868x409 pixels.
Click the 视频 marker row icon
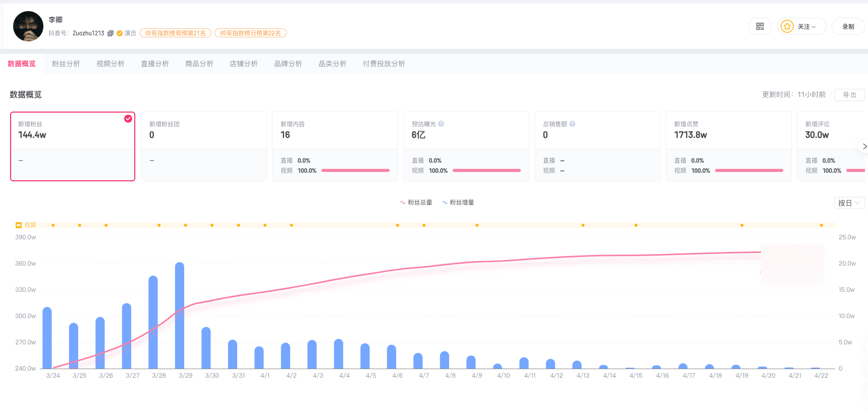pos(19,225)
